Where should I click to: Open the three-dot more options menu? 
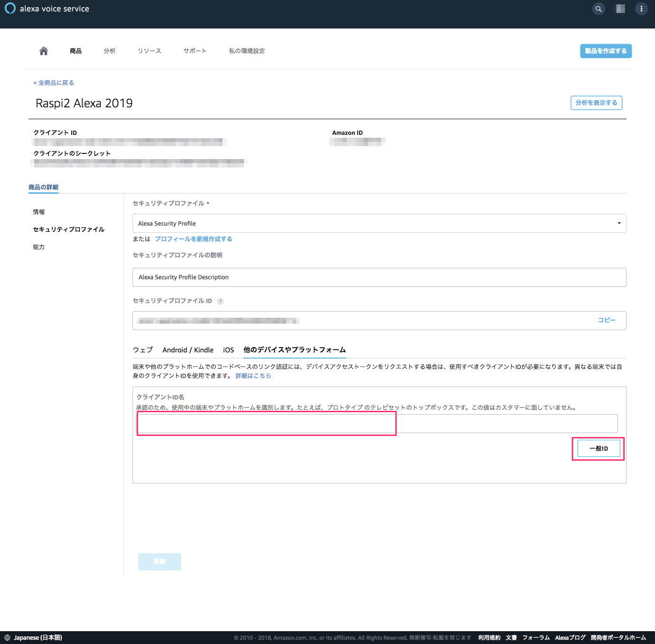click(641, 9)
